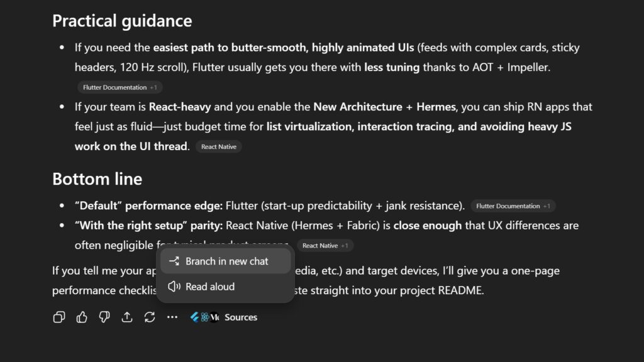644x362 pixels.
Task: Open React Native citation after UI thread
Action: pos(218,146)
